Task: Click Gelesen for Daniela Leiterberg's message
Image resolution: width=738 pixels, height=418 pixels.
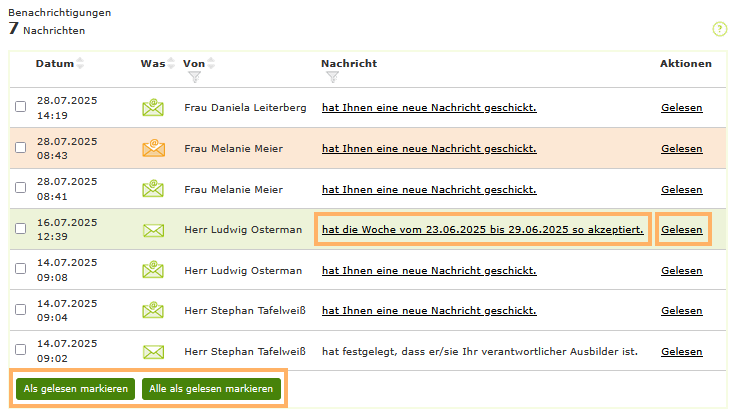Action: point(681,107)
